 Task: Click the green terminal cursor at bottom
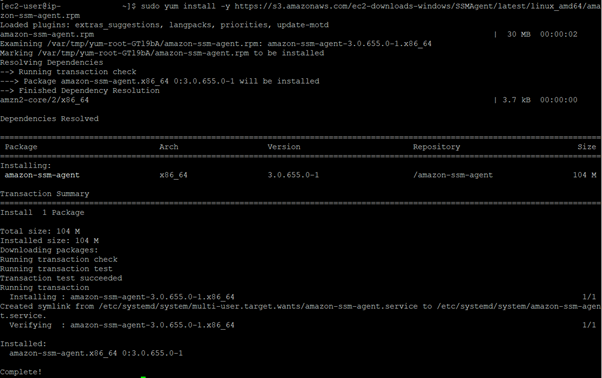point(143,377)
